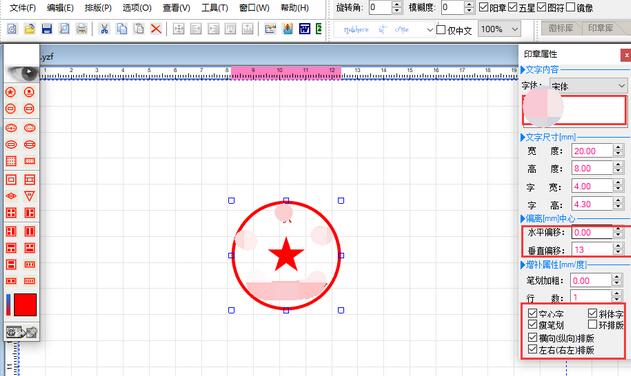Collapse the 偏离[mm]中心 section
The image size is (631, 376).
coord(523,219)
